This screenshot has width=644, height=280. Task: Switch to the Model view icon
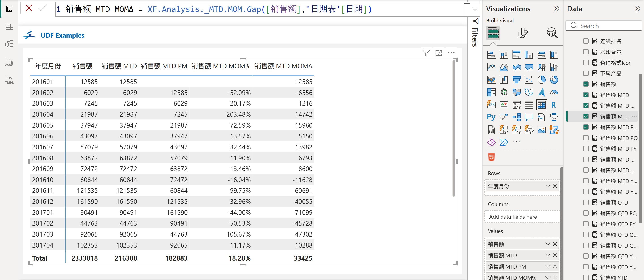tap(9, 45)
